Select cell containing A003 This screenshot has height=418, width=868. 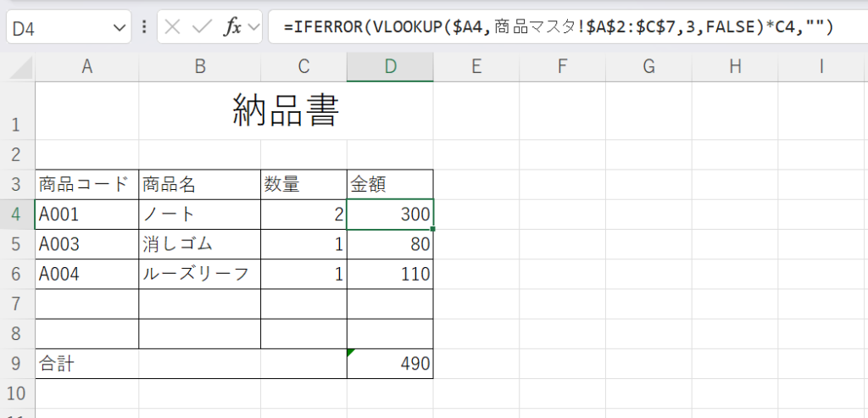click(87, 244)
